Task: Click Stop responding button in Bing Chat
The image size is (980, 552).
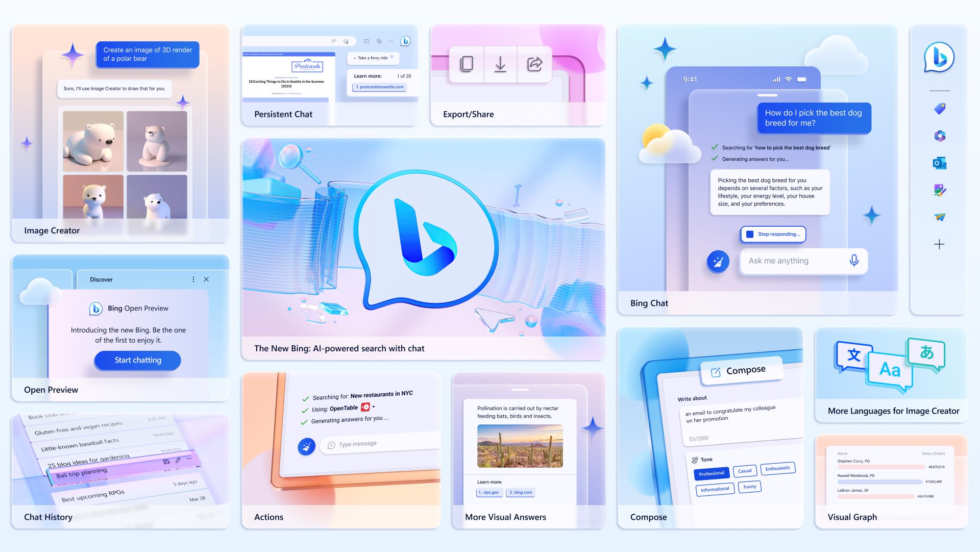Action: click(x=774, y=233)
